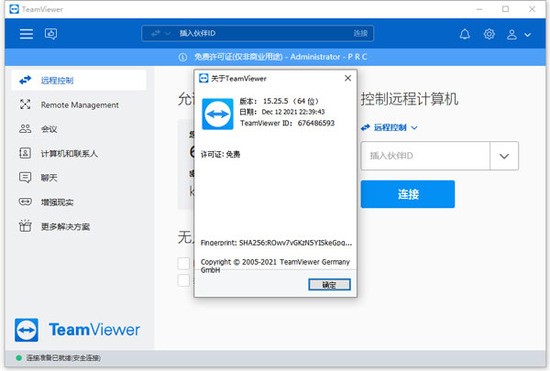
Task: Click the TeamViewer title bar icon
Action: (14, 9)
